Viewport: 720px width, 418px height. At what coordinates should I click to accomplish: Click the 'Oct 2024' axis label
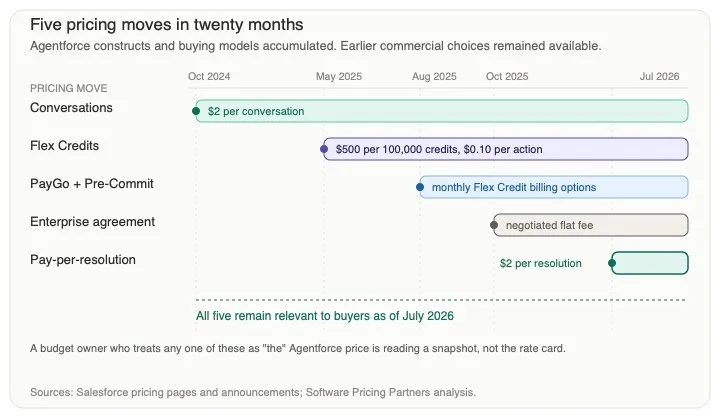point(209,76)
